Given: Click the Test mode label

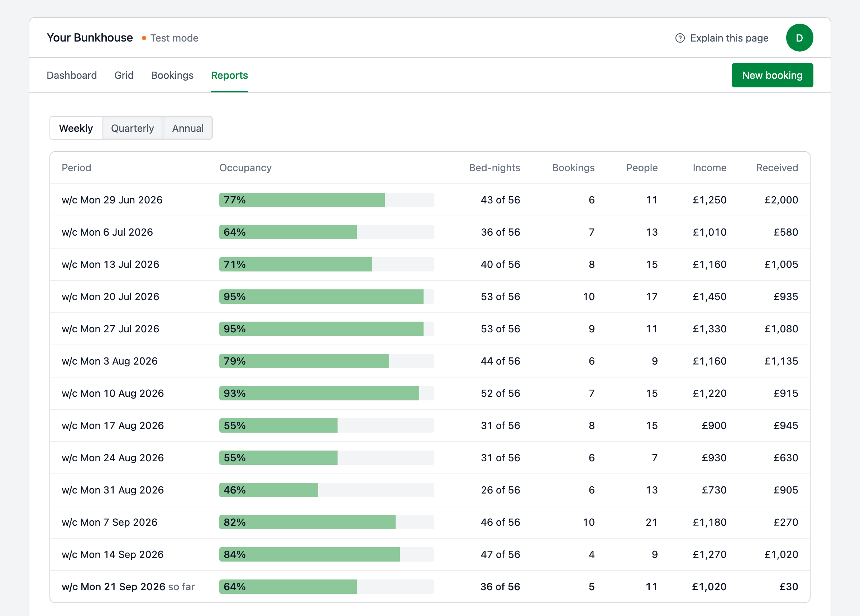Looking at the screenshot, I should pyautogui.click(x=175, y=38).
